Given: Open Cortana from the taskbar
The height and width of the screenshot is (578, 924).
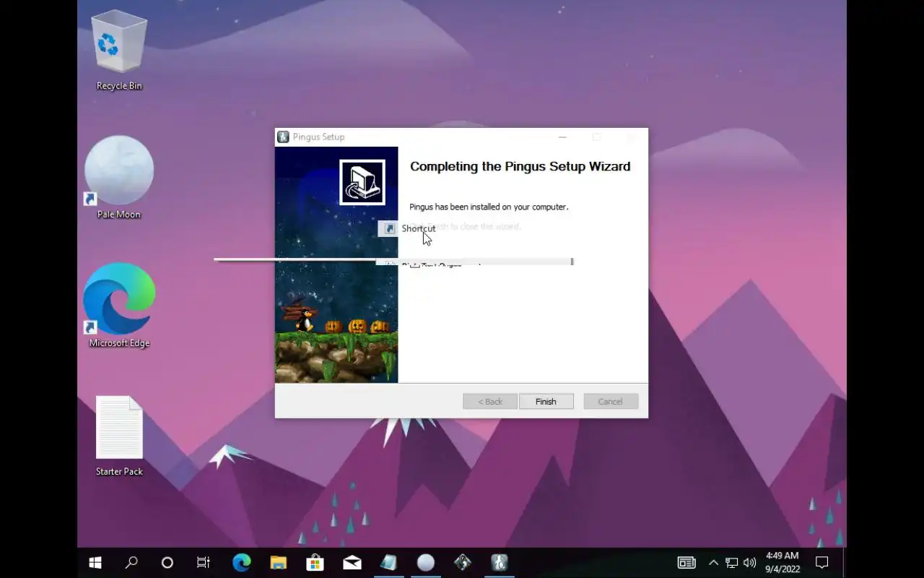Looking at the screenshot, I should [x=167, y=563].
